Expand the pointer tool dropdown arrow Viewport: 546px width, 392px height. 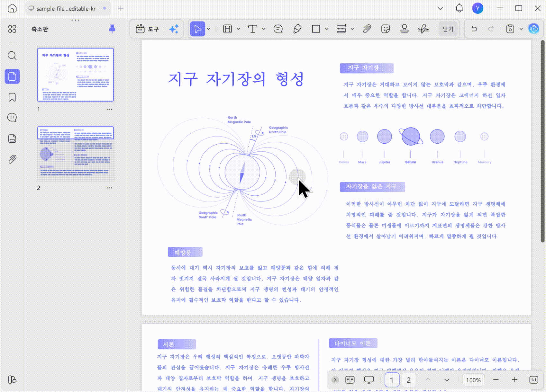coord(209,29)
